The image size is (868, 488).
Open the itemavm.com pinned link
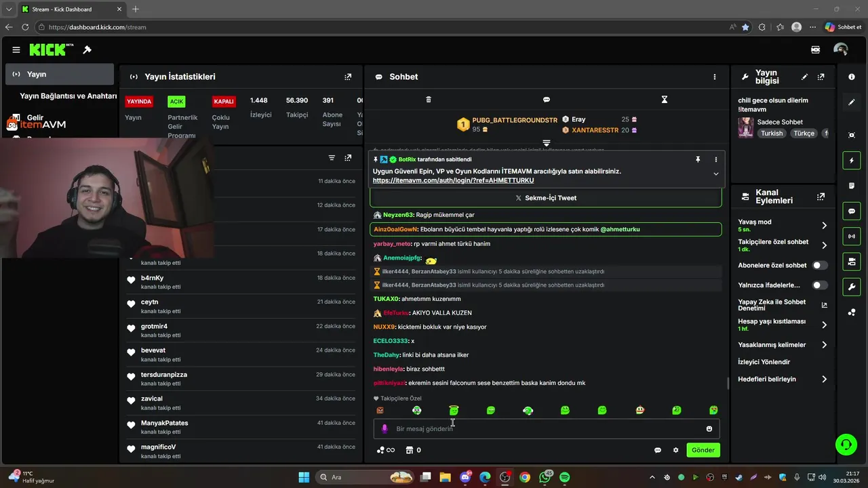(453, 181)
